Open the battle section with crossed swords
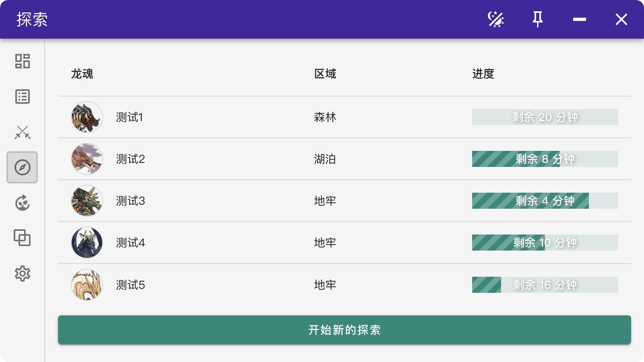Screen dimensions: 644x362 tap(22, 132)
